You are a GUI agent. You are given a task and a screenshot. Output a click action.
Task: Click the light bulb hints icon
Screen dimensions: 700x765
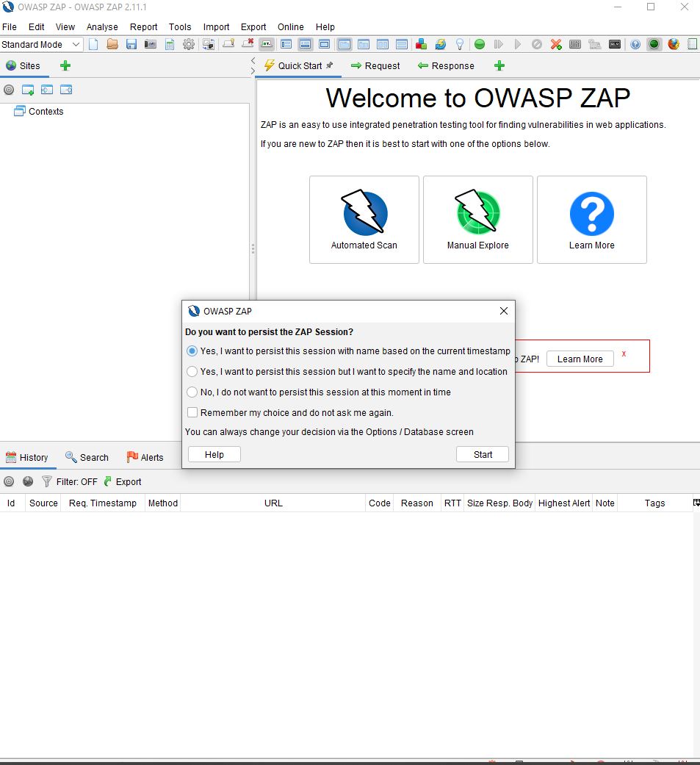click(x=459, y=44)
